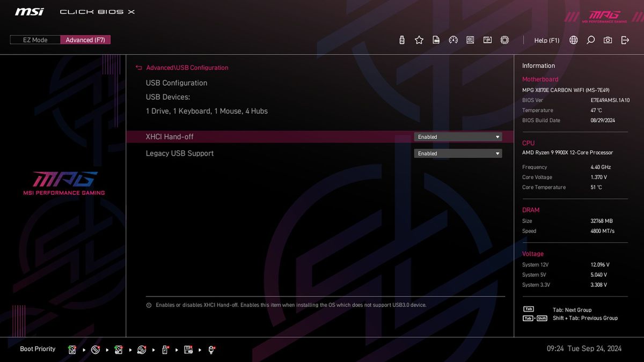
Task: Click Advanced\USB Configuration breadcrumb
Action: point(187,68)
